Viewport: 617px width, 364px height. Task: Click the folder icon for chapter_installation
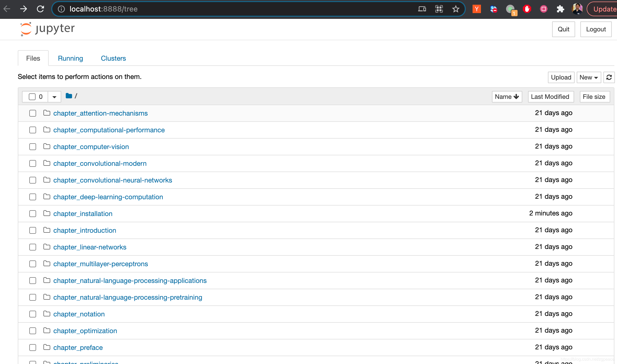click(47, 213)
